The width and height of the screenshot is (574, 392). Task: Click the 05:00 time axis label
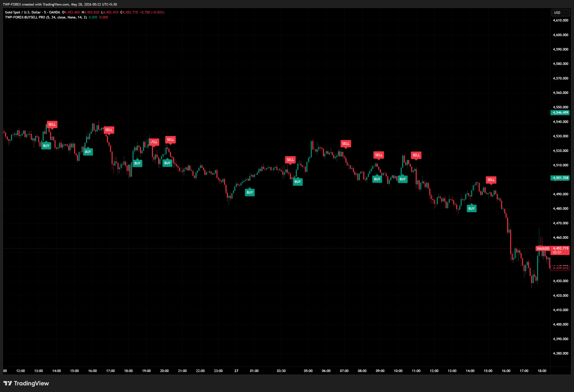308,371
